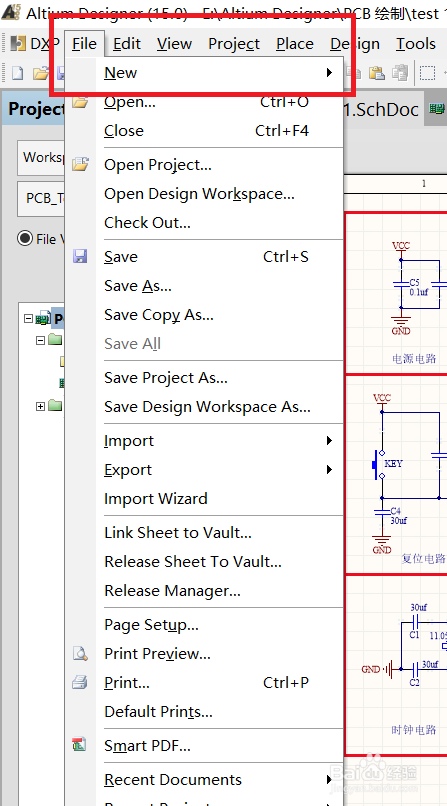Collapse the first folder tree node

(40, 340)
